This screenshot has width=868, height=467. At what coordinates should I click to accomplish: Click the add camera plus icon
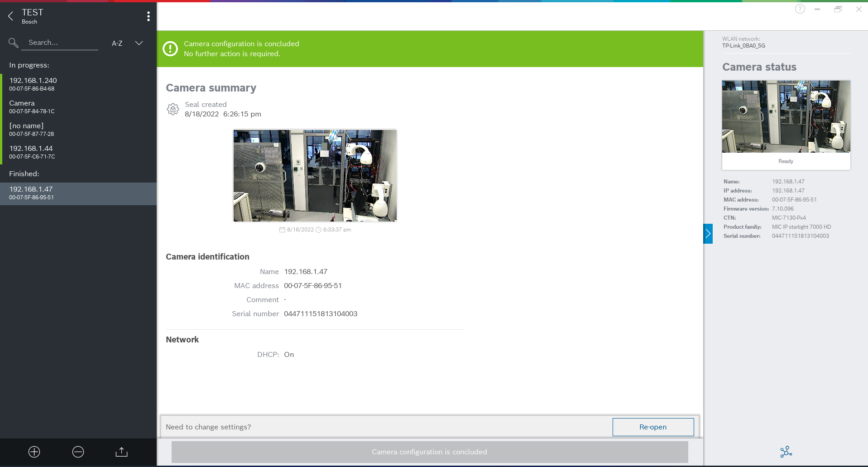pyautogui.click(x=34, y=452)
